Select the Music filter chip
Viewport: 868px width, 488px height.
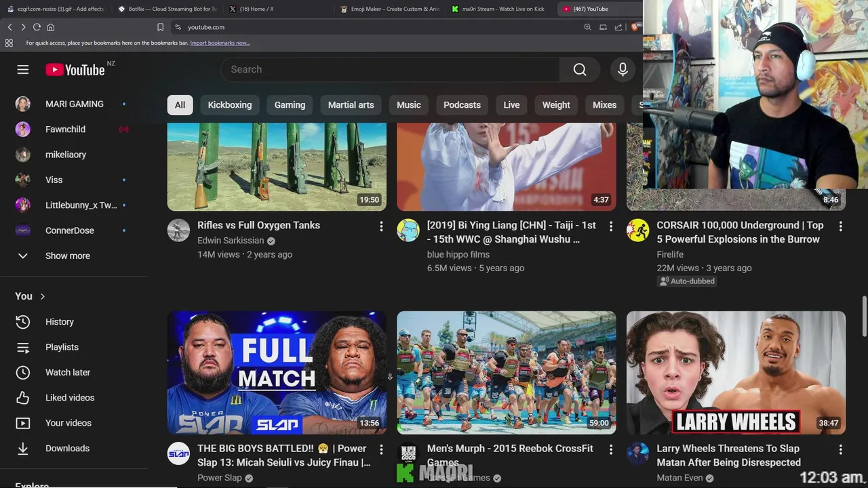pos(409,105)
